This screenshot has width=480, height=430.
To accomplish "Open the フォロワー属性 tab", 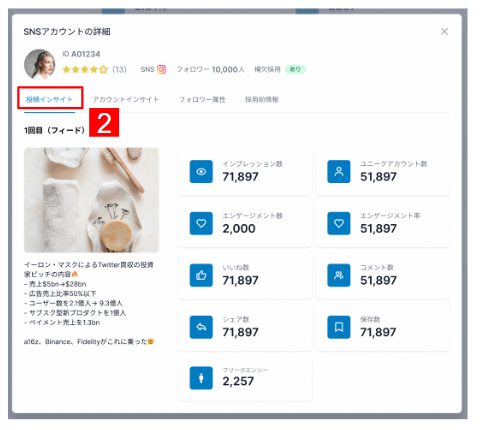I will pos(202,99).
